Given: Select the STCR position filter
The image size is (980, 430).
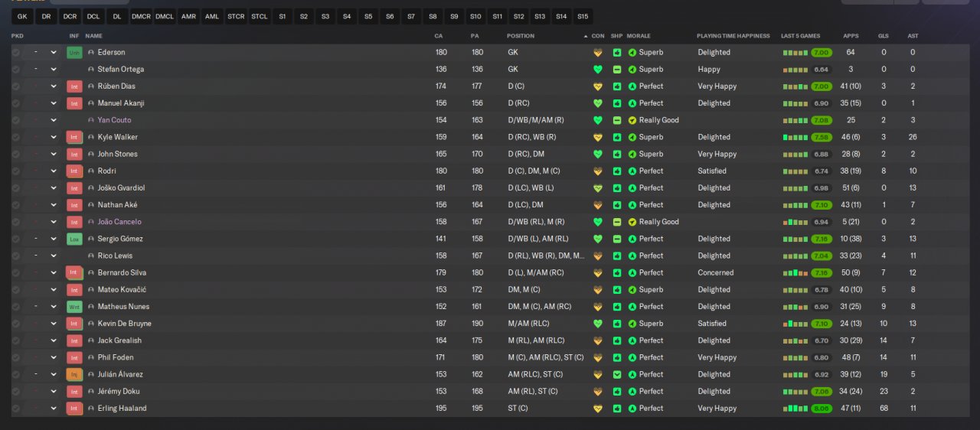Looking at the screenshot, I should tap(236, 16).
